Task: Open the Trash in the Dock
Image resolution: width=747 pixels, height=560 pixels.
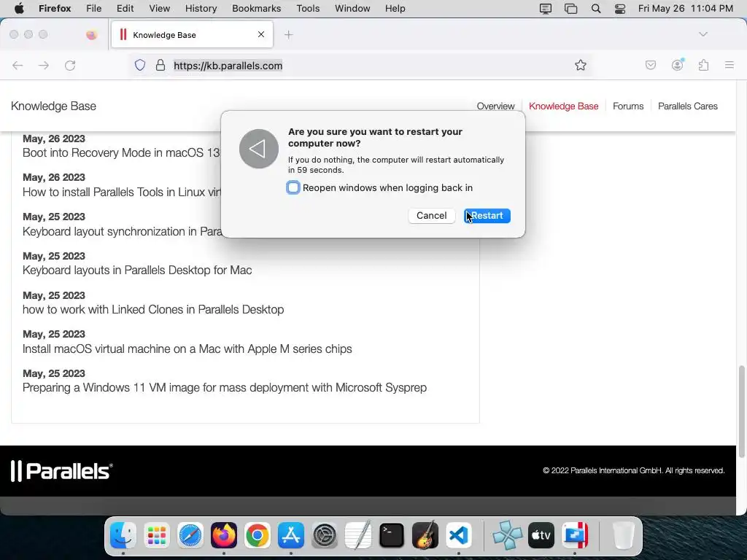Action: pos(623,535)
